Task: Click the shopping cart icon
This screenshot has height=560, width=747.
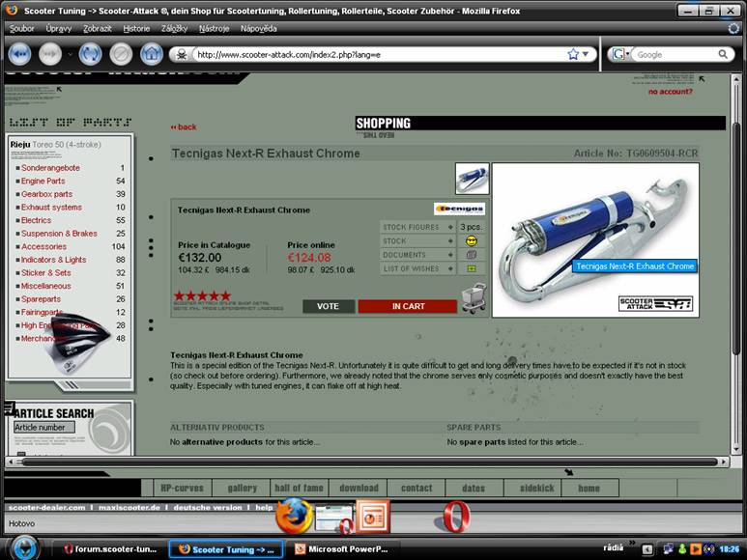Action: pos(474,298)
